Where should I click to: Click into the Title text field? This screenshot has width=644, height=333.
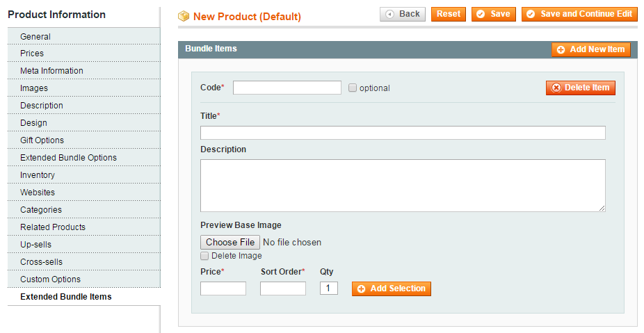tap(403, 133)
